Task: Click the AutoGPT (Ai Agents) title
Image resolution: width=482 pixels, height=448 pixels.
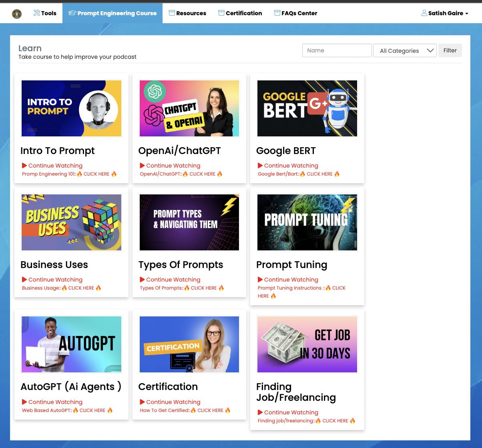Action: point(71,387)
